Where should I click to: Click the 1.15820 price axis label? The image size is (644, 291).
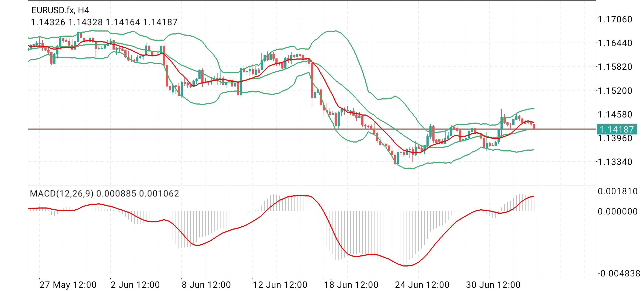pyautogui.click(x=615, y=67)
